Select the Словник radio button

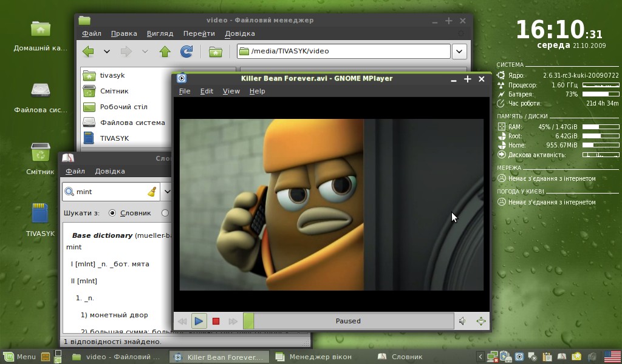coord(112,213)
